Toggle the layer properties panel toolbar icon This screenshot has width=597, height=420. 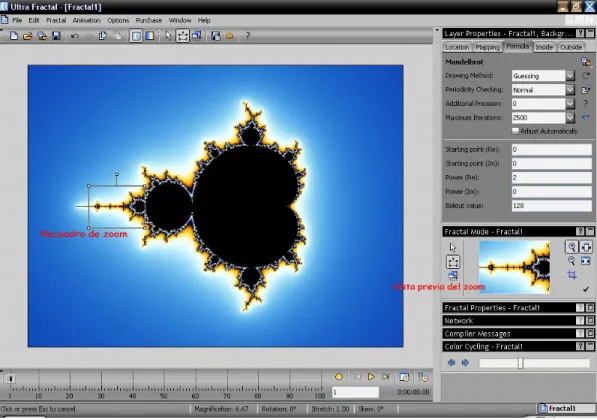(136, 36)
